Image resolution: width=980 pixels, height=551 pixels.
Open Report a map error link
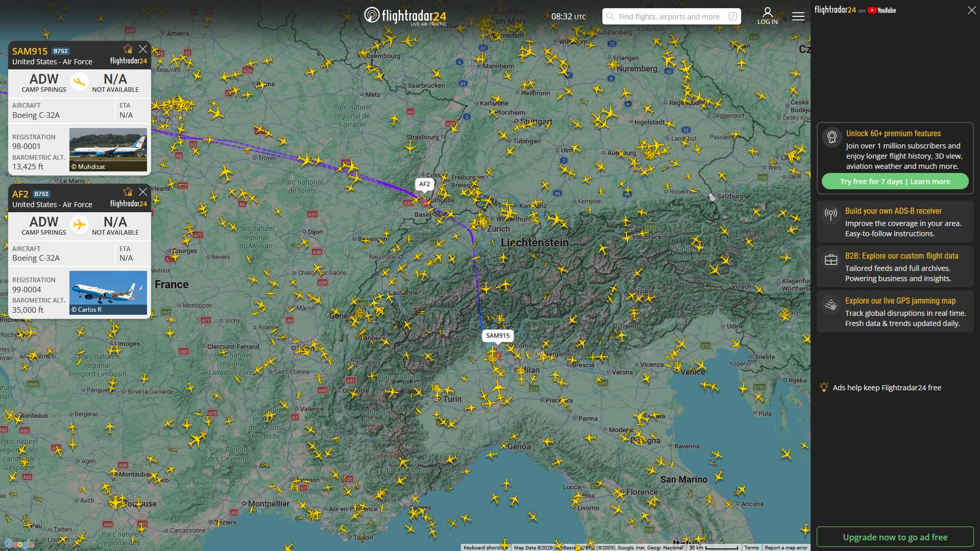tap(786, 547)
